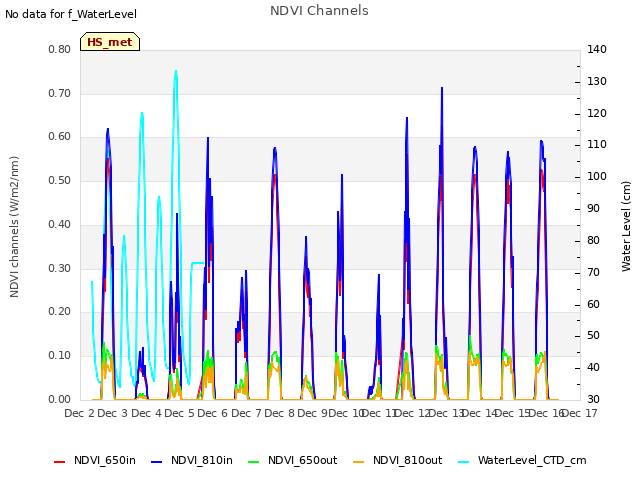Toggle the NDVI_650out legend entry
Image resolution: width=640 pixels, height=480 pixels.
click(293, 460)
